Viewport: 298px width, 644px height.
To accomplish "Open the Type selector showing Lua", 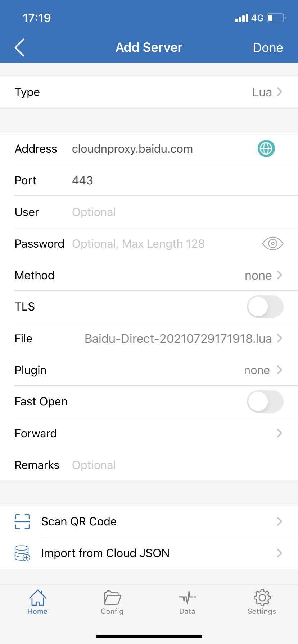I will pos(267,92).
